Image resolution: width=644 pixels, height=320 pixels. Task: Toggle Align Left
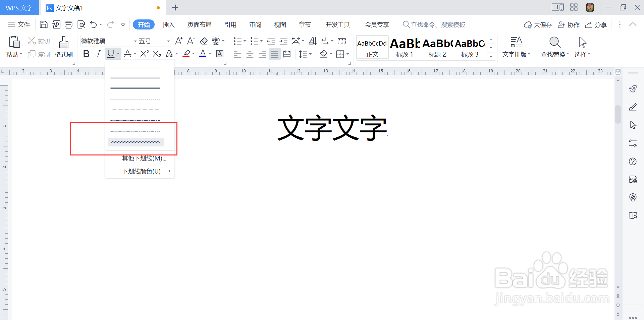[x=237, y=54]
